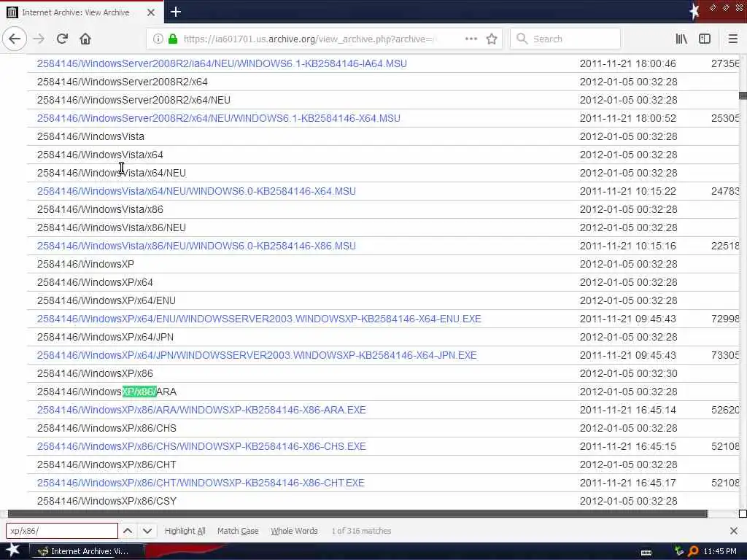Open WINDOWS6.0-KB2584146-X86.MSU link
Viewport: 747px width, 560px height.
[x=196, y=246]
